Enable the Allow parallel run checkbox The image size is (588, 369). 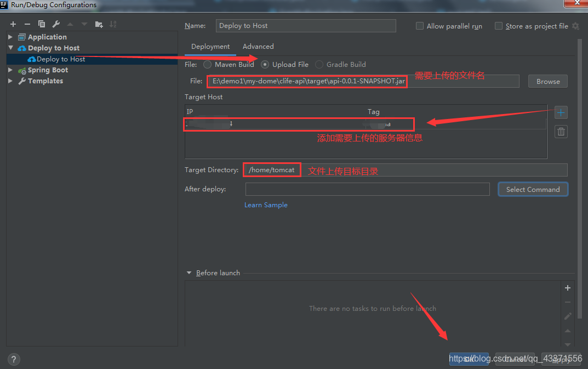[420, 26]
